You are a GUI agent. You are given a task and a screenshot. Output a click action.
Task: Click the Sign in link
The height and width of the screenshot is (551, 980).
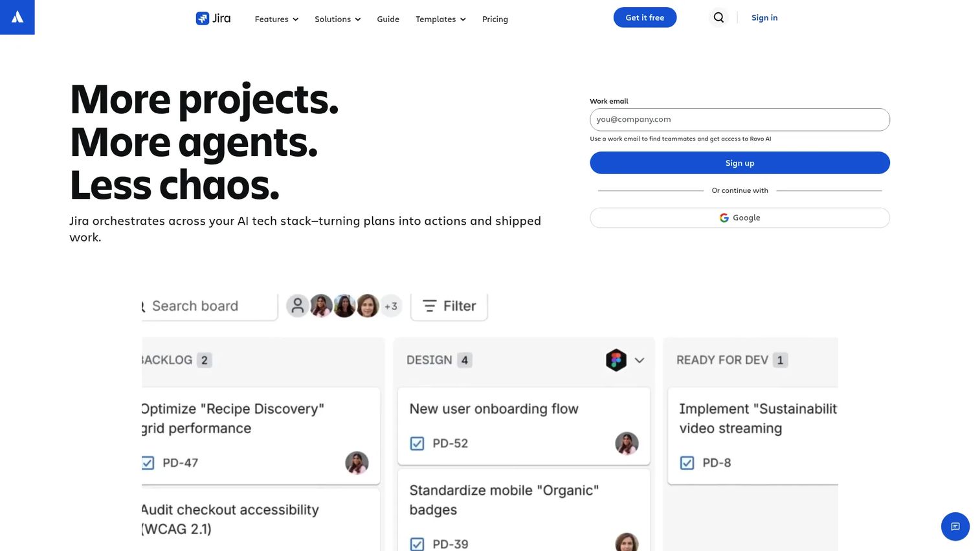click(x=764, y=17)
